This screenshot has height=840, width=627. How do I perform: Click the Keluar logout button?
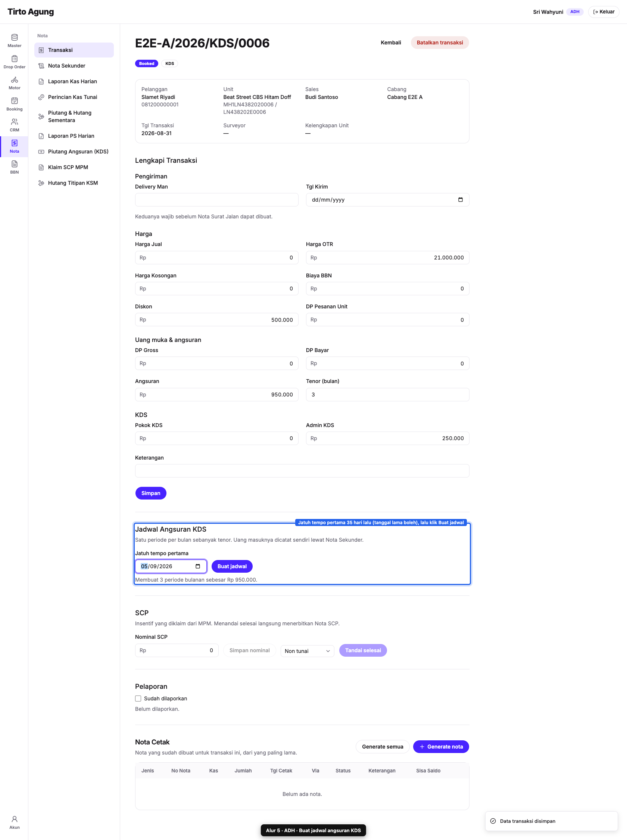(603, 12)
